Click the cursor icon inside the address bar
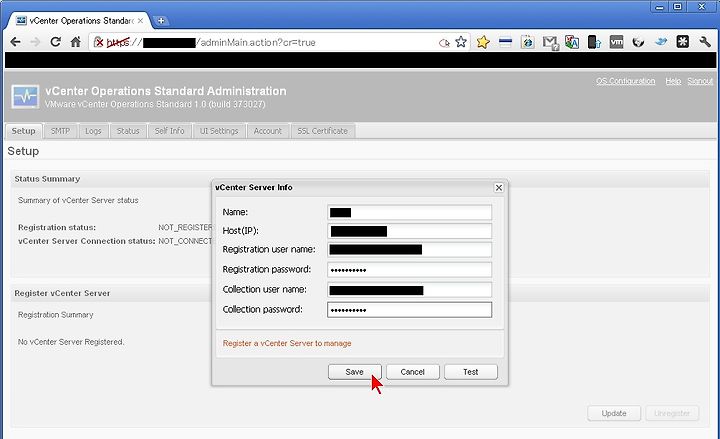Viewport: 720px width, 439px height. pos(444,43)
